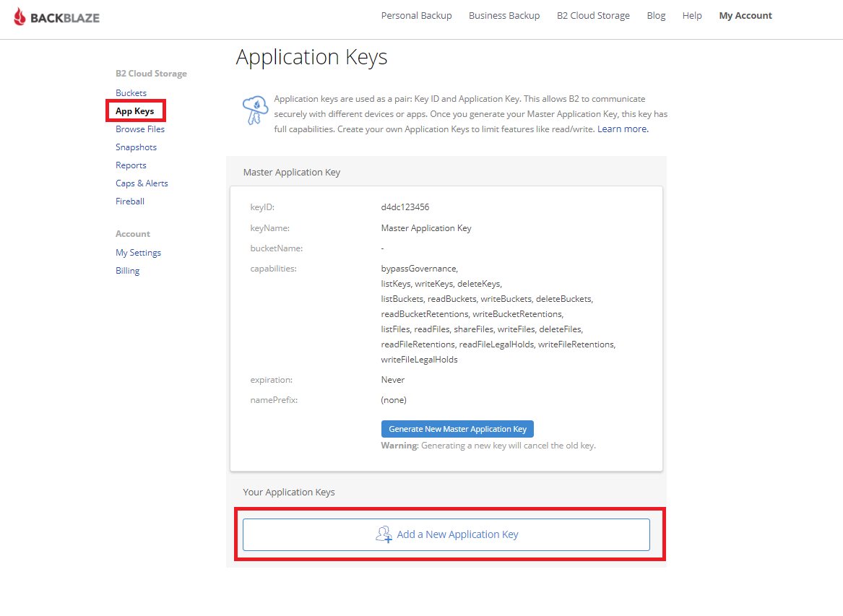Screen dimensions: 843x616
Task: Go to Snapshots in the sidebar
Action: (x=136, y=147)
